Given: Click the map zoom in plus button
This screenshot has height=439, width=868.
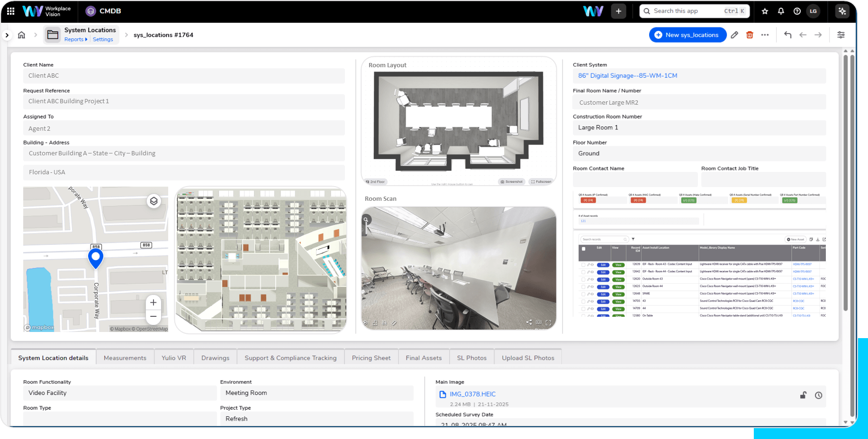Looking at the screenshot, I should point(153,303).
